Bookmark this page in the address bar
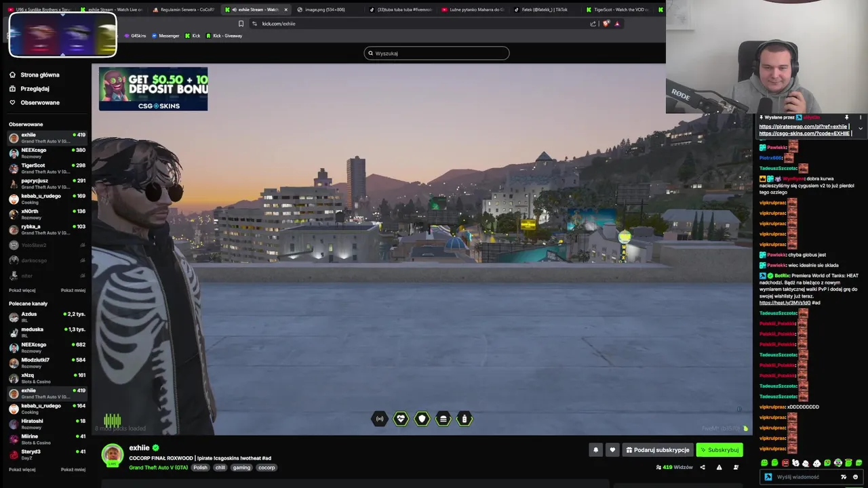This screenshot has width=868, height=488. tap(241, 24)
